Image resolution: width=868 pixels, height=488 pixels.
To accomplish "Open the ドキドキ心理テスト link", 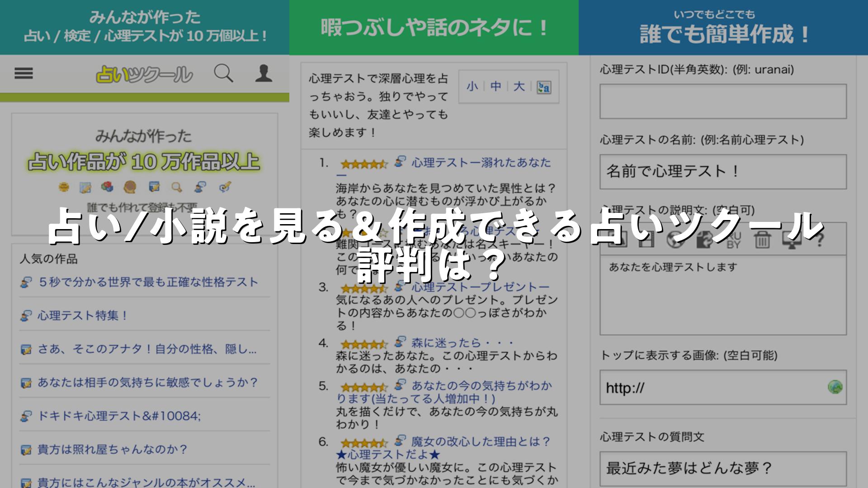I will click(119, 416).
